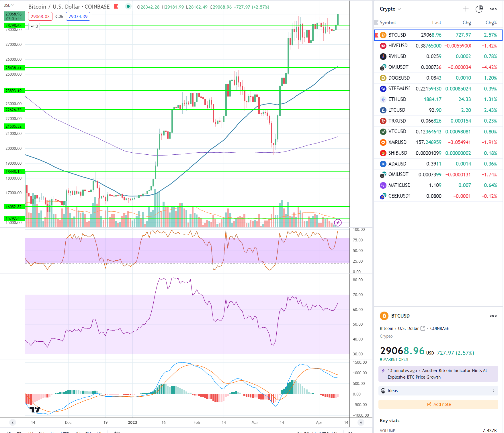Image resolution: width=504 pixels, height=433 pixels.
Task: Click the ETHUSD last price 1884.17
Action: [x=433, y=99]
